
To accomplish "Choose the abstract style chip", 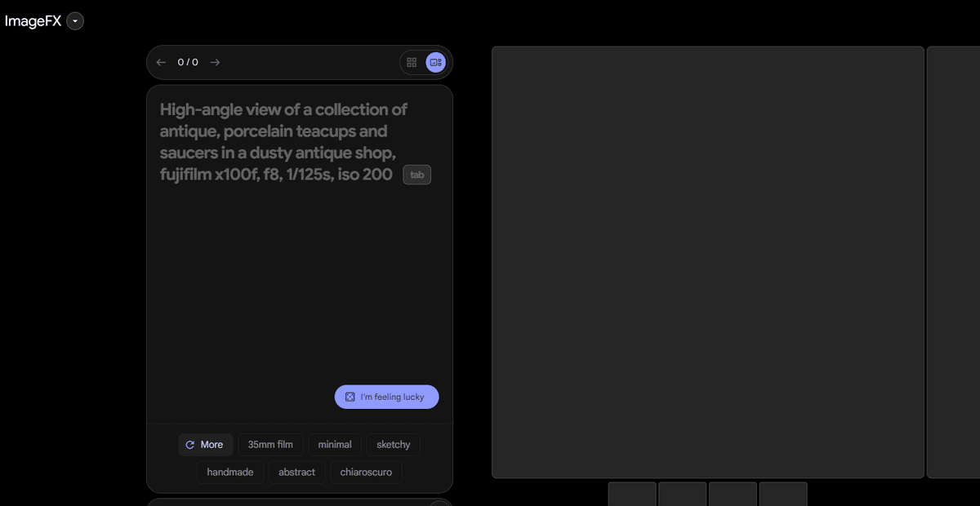I will pos(296,473).
